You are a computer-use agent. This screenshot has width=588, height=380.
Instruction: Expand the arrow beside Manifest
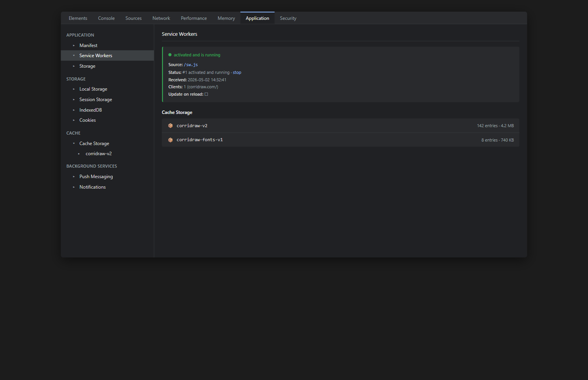pos(74,46)
